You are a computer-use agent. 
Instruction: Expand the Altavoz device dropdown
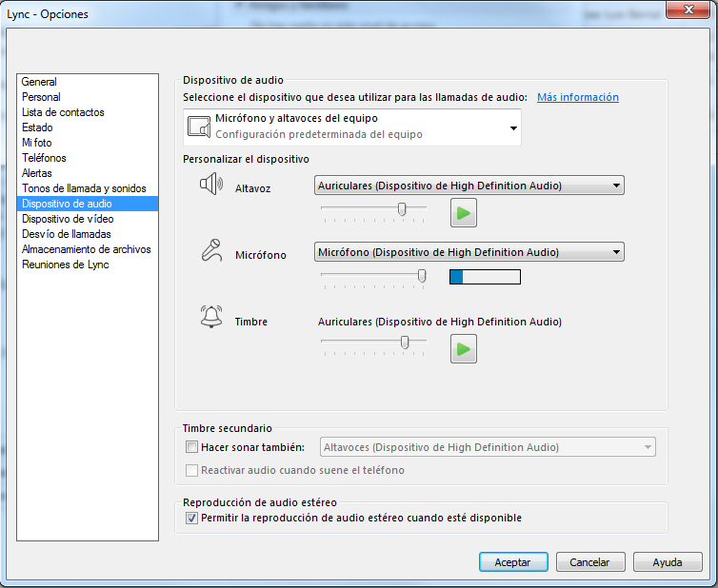(469, 186)
